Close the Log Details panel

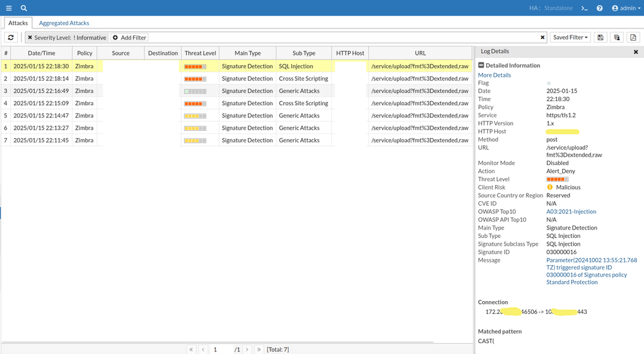[x=636, y=52]
